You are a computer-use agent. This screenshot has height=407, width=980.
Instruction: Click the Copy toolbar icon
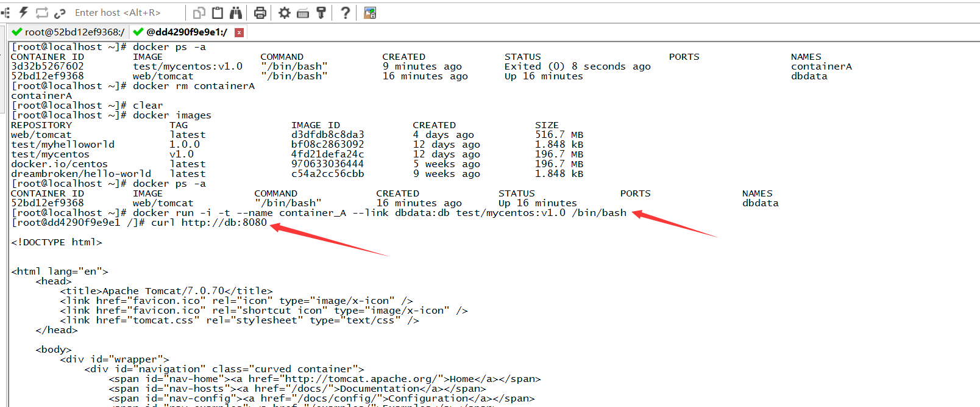click(199, 13)
